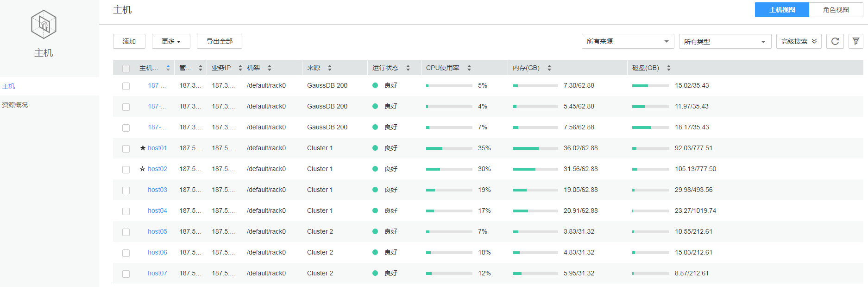
Task: Click the host cube logo icon
Action: coord(44,25)
